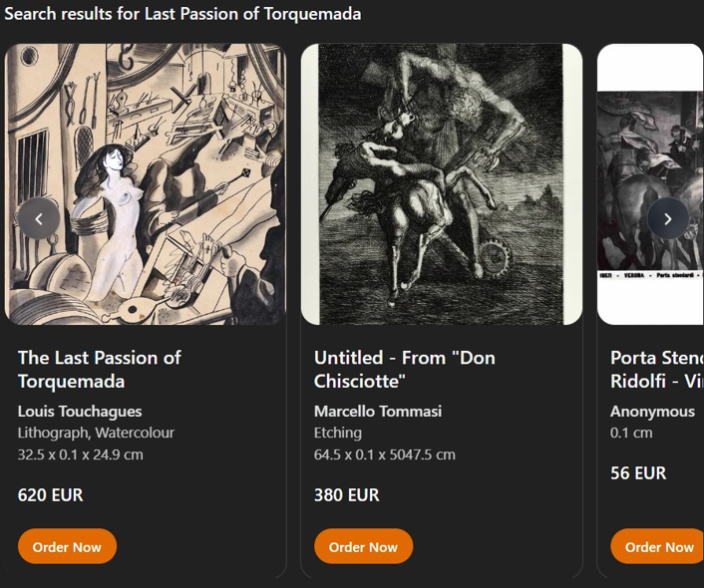704x588 pixels.
Task: Open the Porta Stendardi Ridolfi title
Action: click(x=656, y=369)
